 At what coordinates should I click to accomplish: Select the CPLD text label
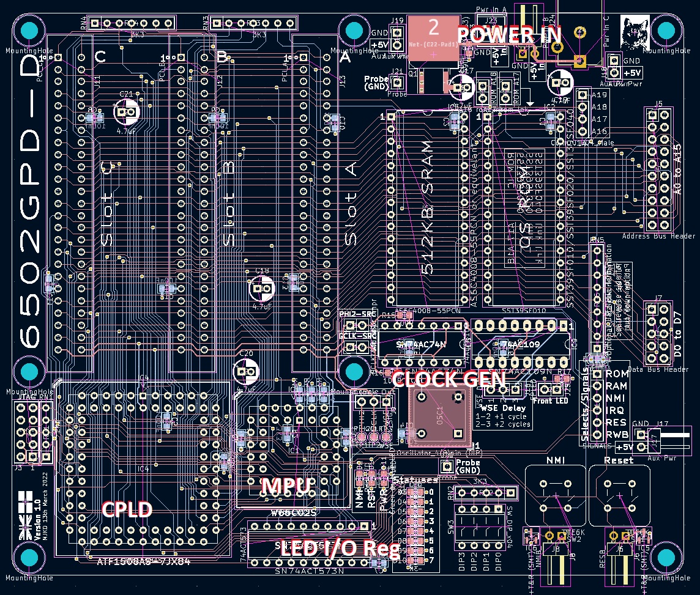pos(127,509)
